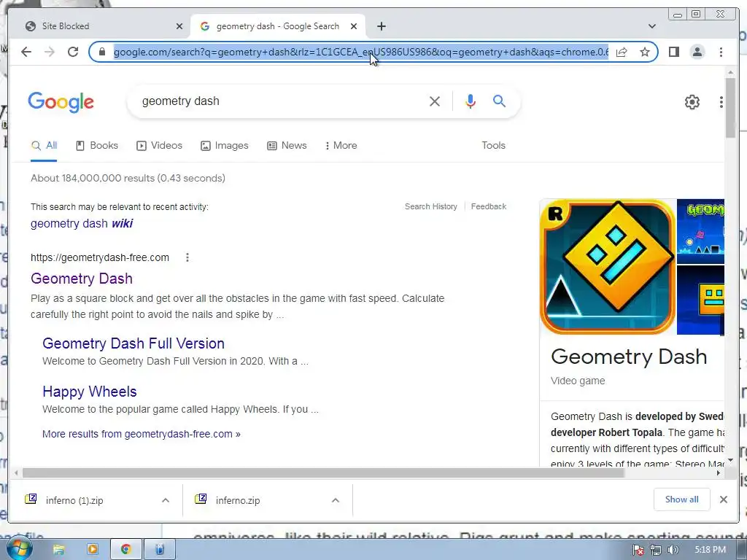Switch to Videos results

pyautogui.click(x=160, y=146)
